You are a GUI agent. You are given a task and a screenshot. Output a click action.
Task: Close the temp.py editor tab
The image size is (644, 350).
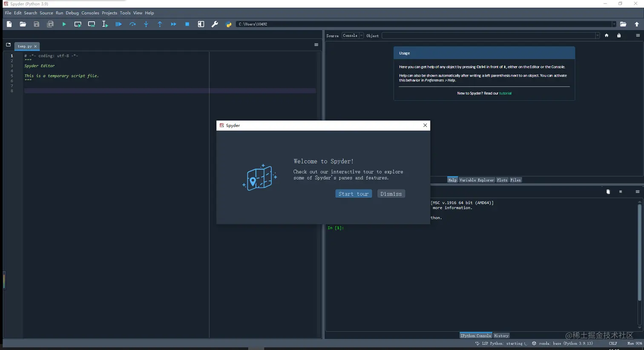point(35,46)
